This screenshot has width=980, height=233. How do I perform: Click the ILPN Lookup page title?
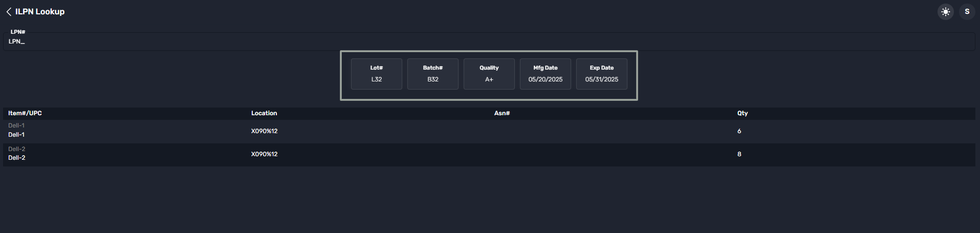(40, 12)
